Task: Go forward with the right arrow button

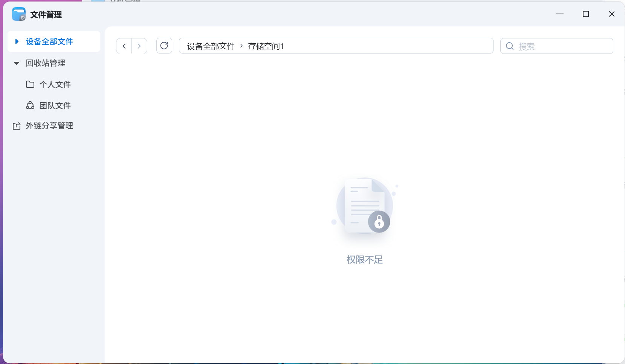Action: coord(139,46)
